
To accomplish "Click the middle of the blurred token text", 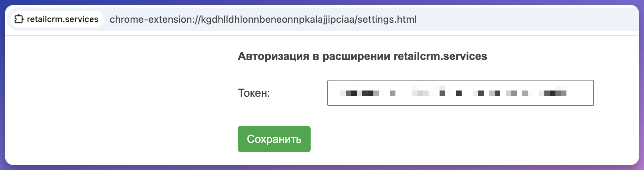I will point(453,93).
